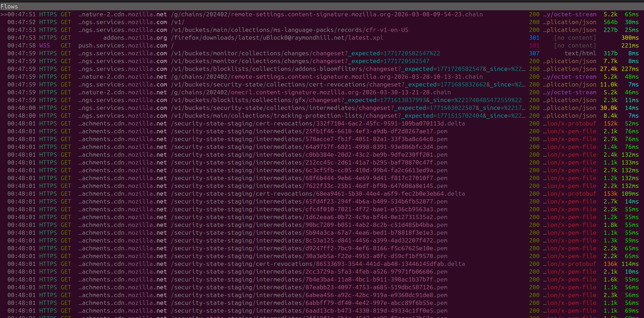This screenshot has height=318, width=644.
Task: Select the WSS push.services.mozilla.com flow
Action: (x=322, y=45)
